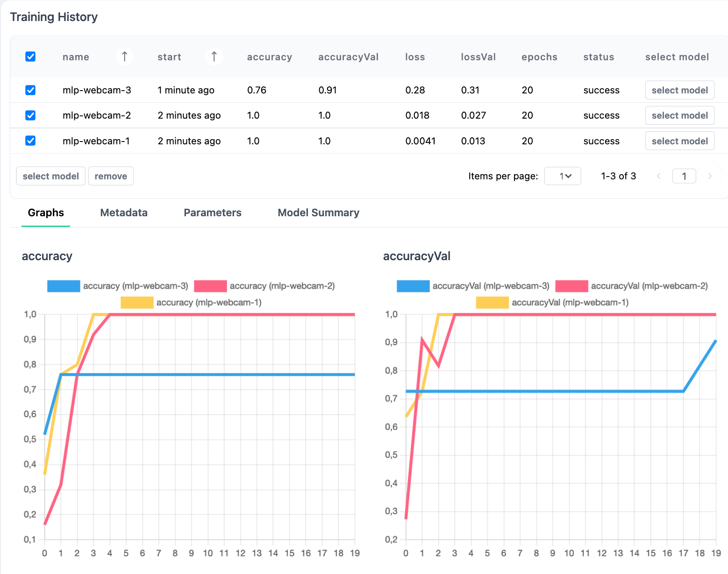Viewport: 728px width, 574px height.
Task: Return to the Graphs tab
Action: [x=45, y=213]
